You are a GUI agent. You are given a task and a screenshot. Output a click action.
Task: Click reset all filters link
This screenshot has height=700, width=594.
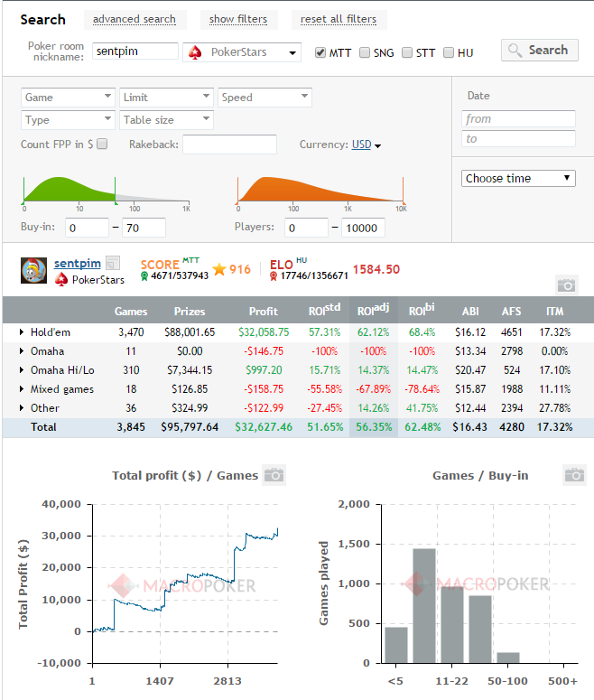(x=339, y=19)
